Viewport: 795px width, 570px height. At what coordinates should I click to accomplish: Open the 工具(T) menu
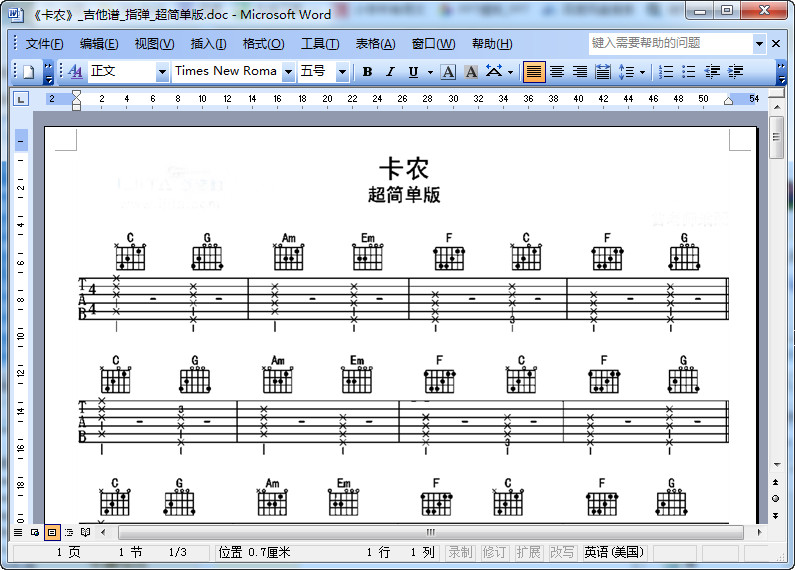coord(320,44)
